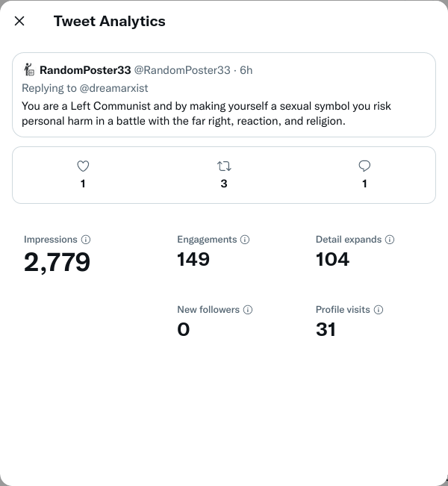
Task: Click the retweet arrows icon
Action: click(x=223, y=166)
